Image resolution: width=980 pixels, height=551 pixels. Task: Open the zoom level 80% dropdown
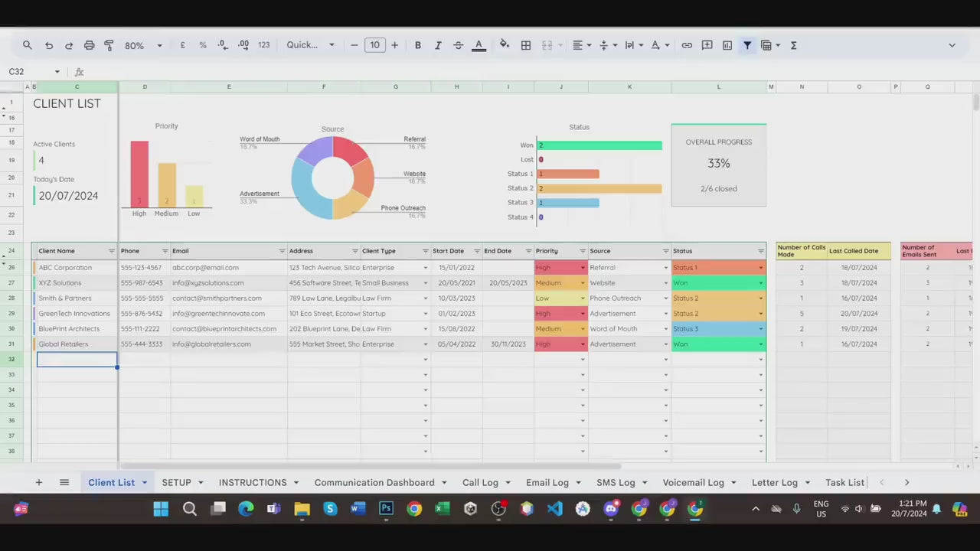[143, 45]
